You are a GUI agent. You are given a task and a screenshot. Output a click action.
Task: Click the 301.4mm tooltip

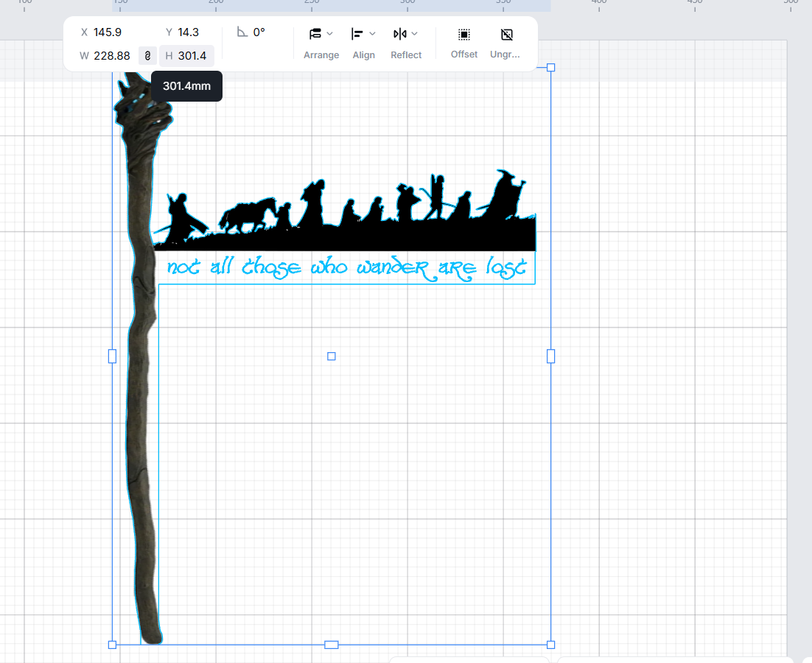point(186,86)
